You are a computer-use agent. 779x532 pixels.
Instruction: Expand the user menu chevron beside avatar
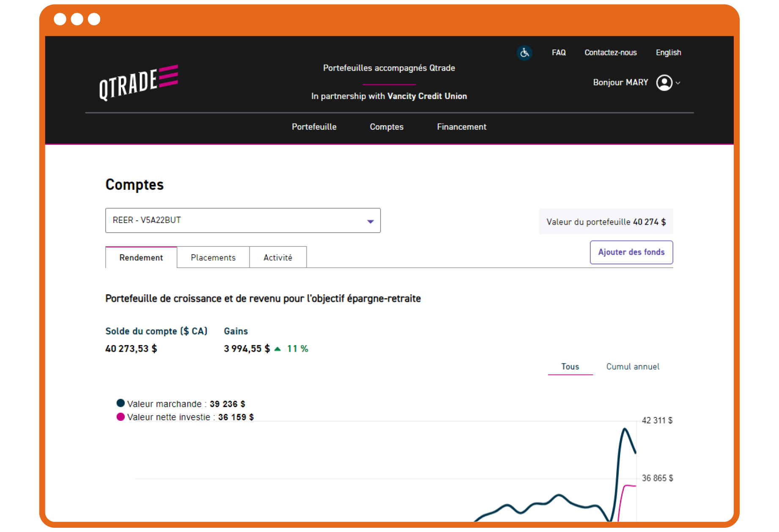(x=678, y=83)
